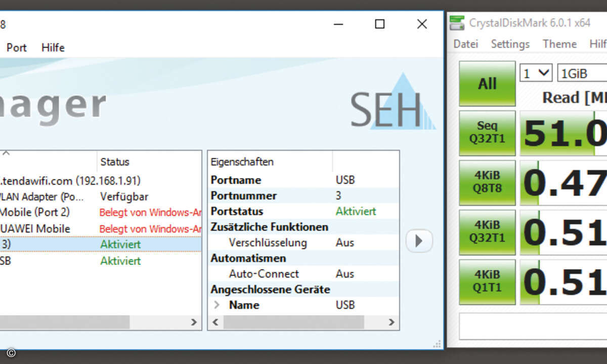Click the device list horizontal scrollbar thumb

tap(65, 322)
